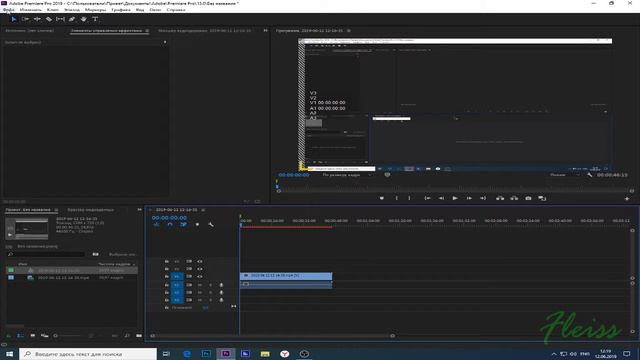This screenshot has height=360, width=640.
Task: Play the sequence in Program monitor
Action: click(x=455, y=198)
